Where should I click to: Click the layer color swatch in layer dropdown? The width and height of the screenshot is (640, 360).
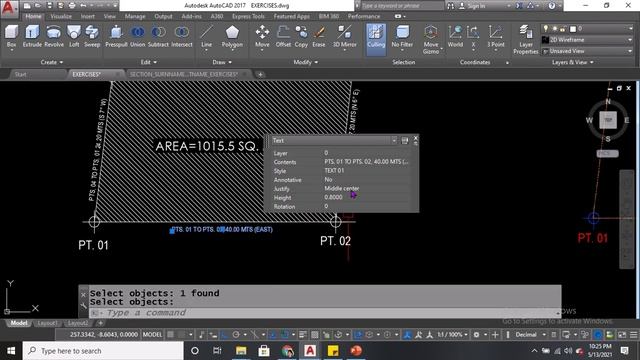pos(573,29)
